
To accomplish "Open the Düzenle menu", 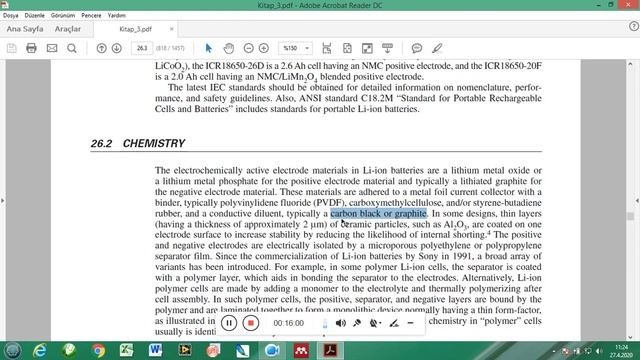I will coord(35,15).
